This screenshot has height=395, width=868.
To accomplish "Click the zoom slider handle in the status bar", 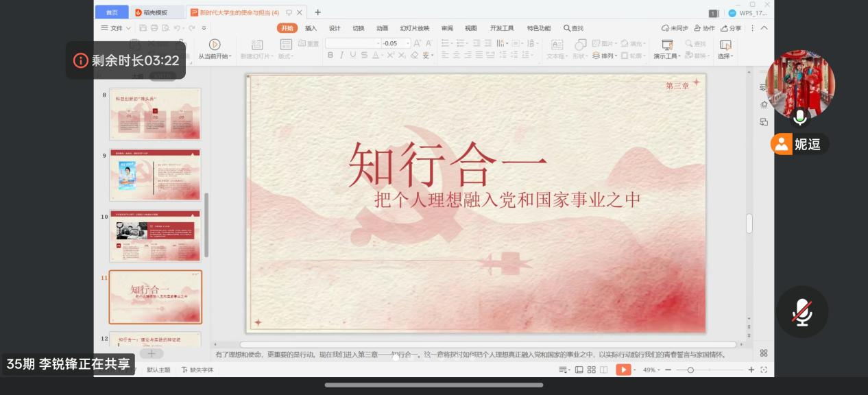I will [x=690, y=370].
